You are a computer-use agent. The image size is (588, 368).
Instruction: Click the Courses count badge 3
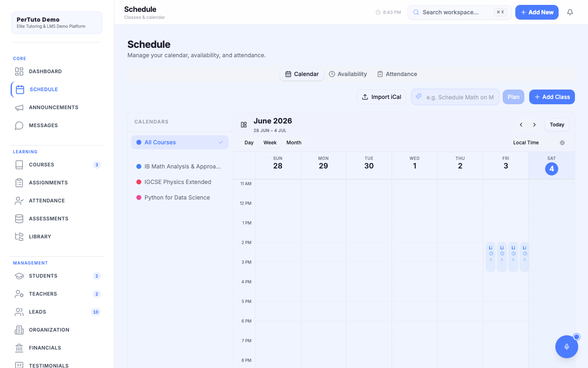[x=97, y=165]
